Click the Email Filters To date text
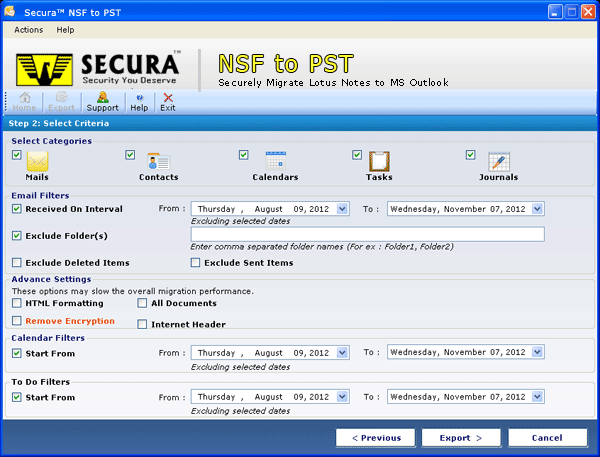Viewport: 600px width, 457px height. pos(458,209)
